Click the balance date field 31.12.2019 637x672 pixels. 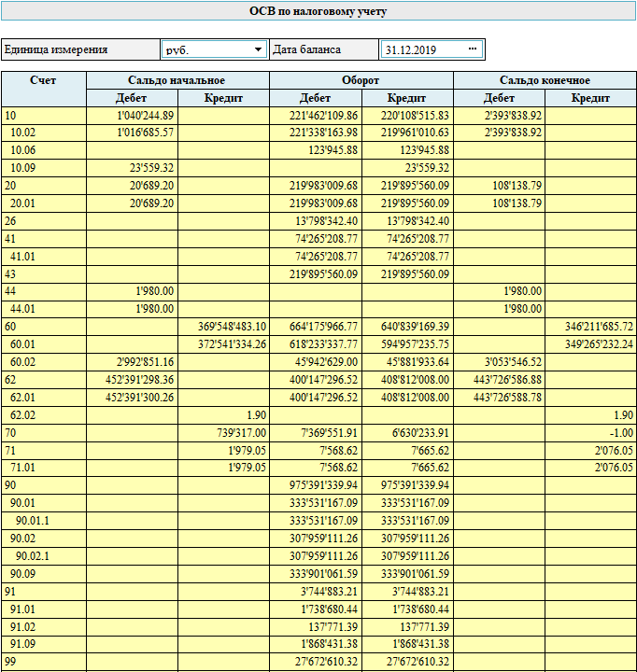point(432,49)
